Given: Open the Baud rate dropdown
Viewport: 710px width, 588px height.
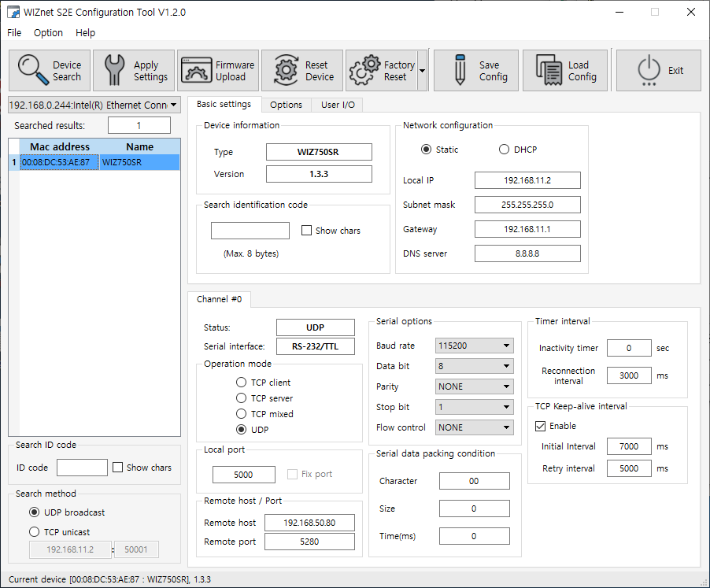Looking at the screenshot, I should (474, 346).
